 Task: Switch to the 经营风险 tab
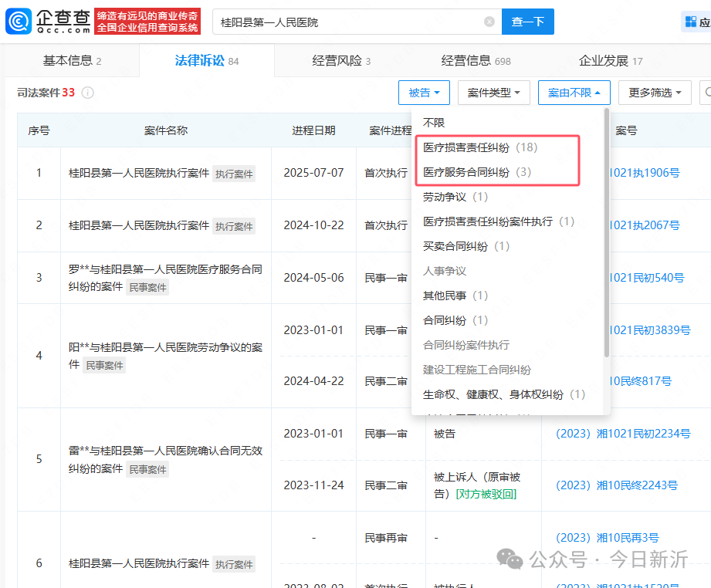tap(341, 61)
